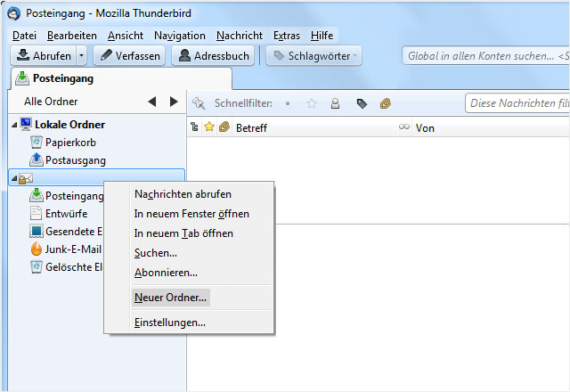Choose Abonnieren... from context menu

click(166, 273)
